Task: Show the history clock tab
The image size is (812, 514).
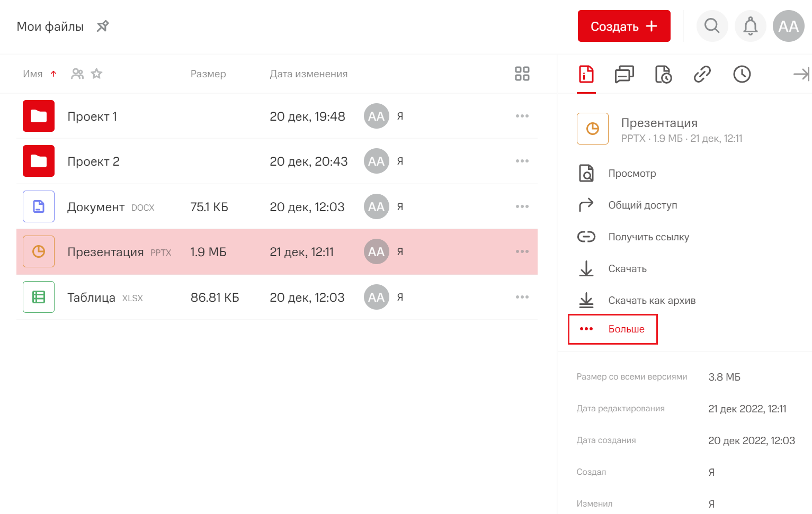Action: (742, 74)
